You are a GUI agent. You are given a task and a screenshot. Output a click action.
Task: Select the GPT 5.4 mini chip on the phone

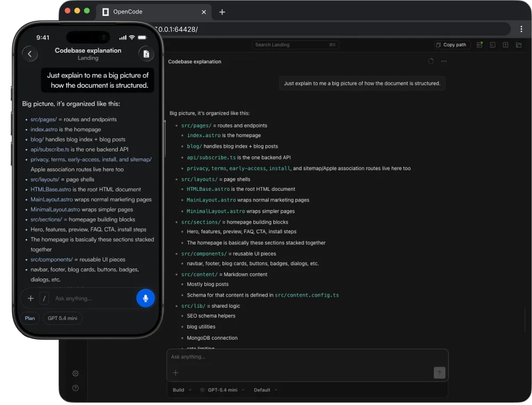click(63, 318)
